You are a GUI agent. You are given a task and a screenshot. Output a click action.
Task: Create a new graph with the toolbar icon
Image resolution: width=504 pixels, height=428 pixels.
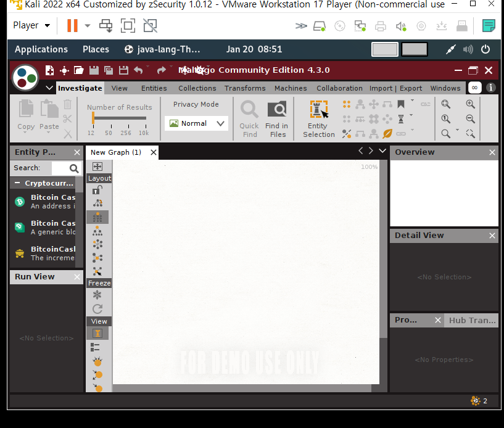click(49, 70)
